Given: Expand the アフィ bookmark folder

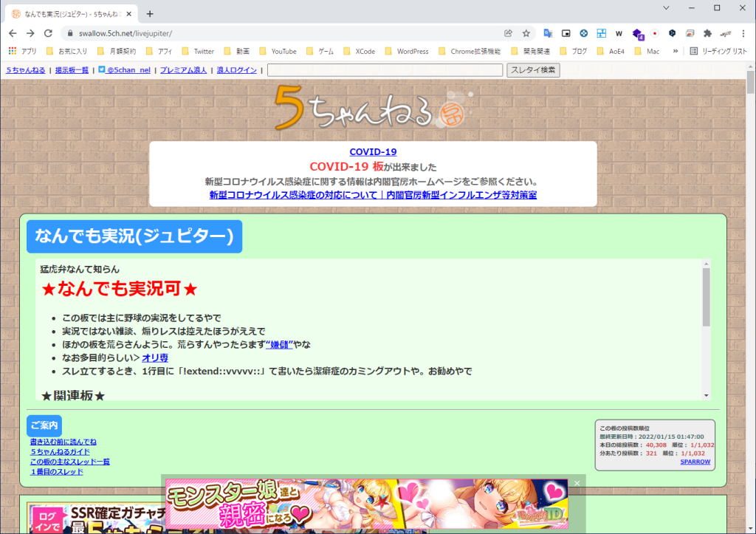Looking at the screenshot, I should pos(159,51).
